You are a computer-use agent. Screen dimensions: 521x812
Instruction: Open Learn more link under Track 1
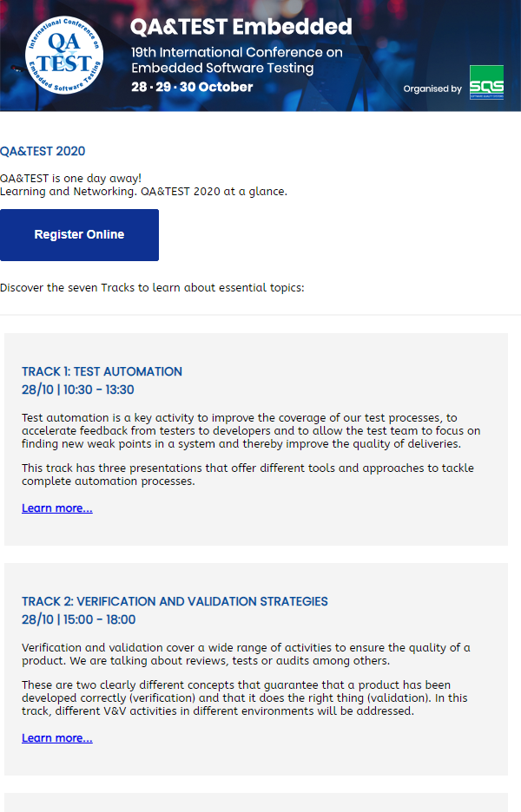[57, 508]
